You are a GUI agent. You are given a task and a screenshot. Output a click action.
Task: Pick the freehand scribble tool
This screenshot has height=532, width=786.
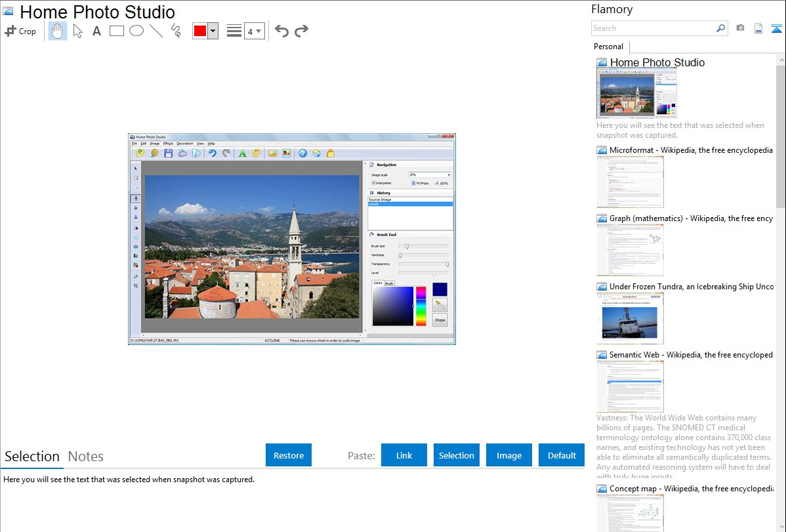[176, 31]
